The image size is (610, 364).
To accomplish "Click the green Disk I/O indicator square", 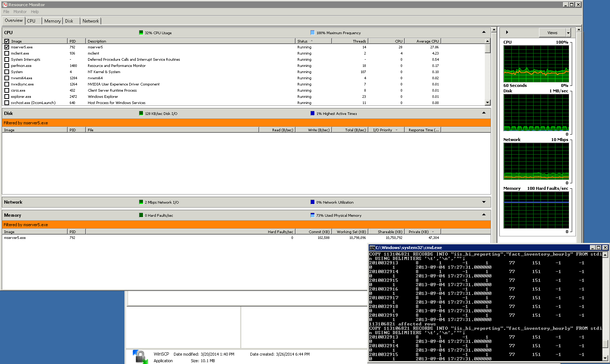I will coord(141,113).
